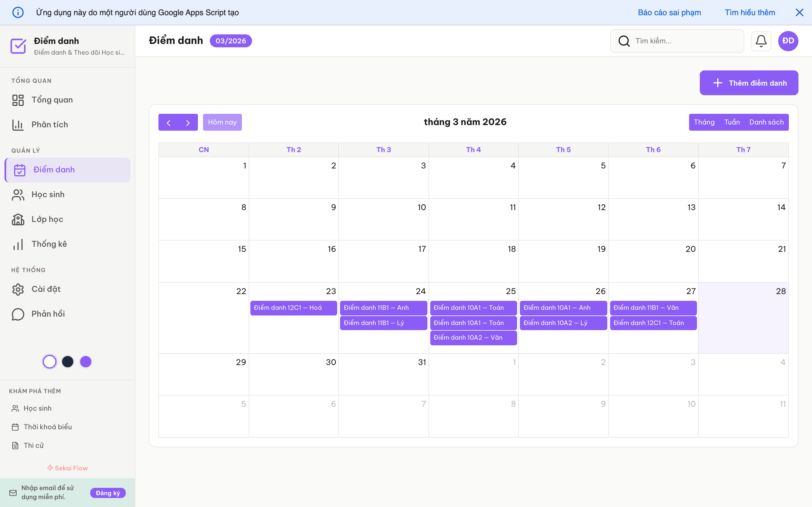The height and width of the screenshot is (507, 812).
Task: Switch to the Danh sách view
Action: click(767, 122)
